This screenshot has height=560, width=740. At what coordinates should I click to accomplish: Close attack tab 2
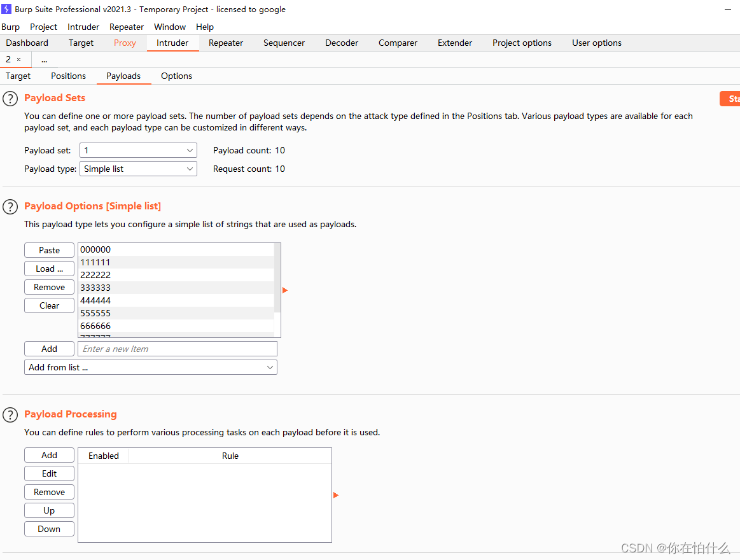click(19, 59)
